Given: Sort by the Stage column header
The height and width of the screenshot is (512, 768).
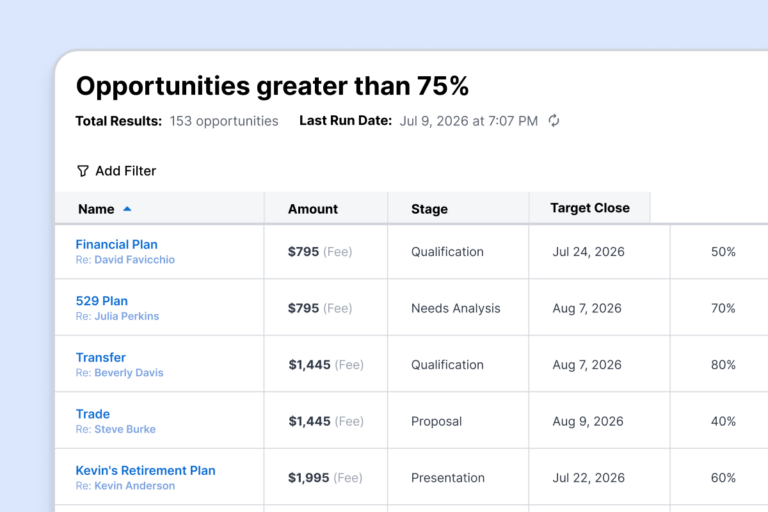Looking at the screenshot, I should tap(458, 208).
